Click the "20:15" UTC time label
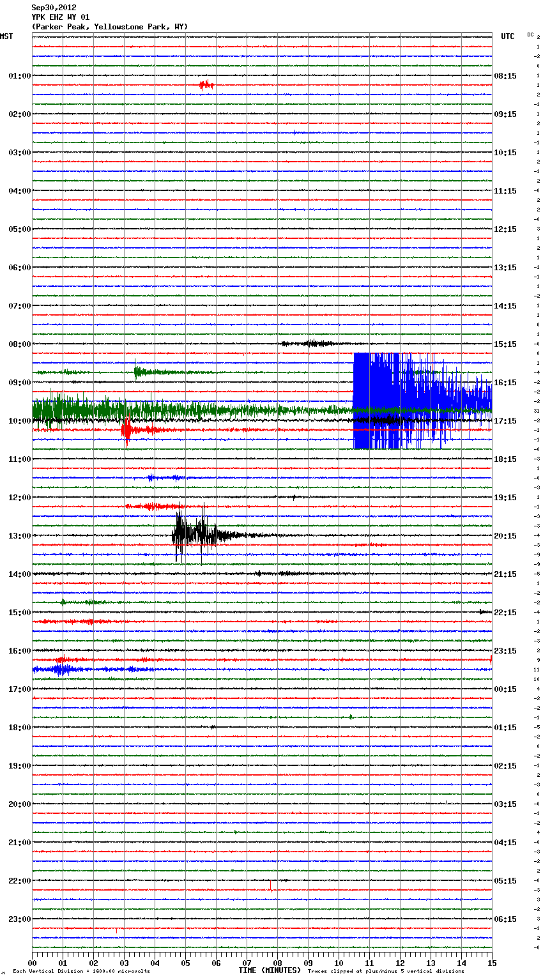The width and height of the screenshot is (543, 980). 505,536
